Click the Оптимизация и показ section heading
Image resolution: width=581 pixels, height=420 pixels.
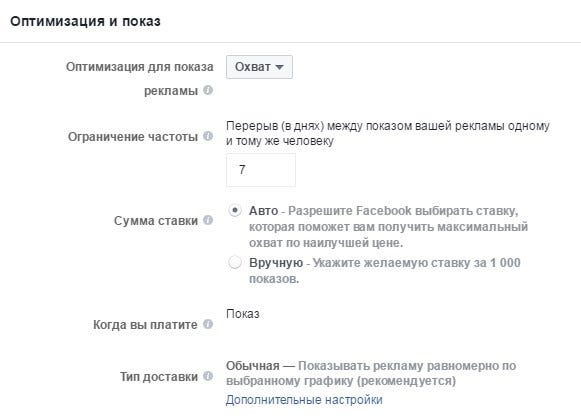[85, 21]
